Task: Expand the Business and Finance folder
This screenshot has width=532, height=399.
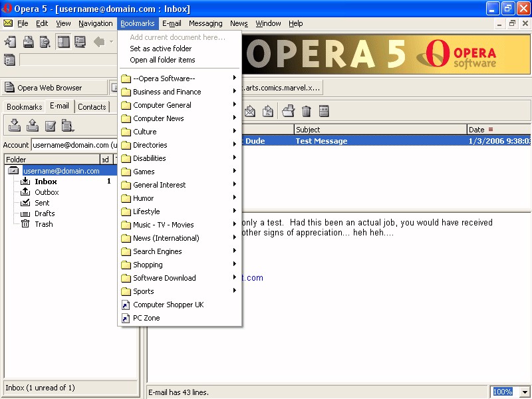Action: pyautogui.click(x=180, y=92)
